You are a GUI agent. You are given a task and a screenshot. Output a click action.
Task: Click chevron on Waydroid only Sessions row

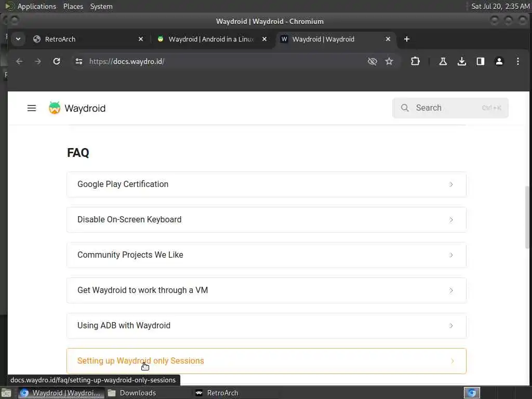(x=453, y=361)
